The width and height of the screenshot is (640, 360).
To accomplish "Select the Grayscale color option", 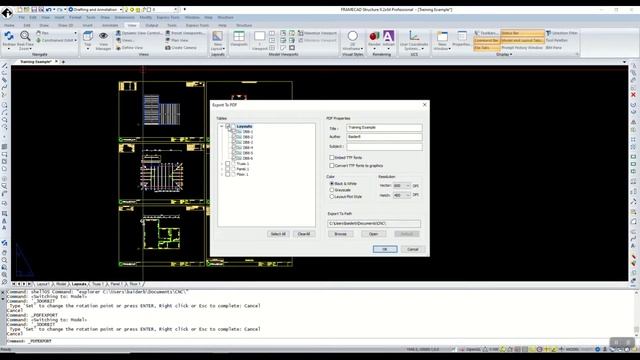I will pyautogui.click(x=331, y=190).
